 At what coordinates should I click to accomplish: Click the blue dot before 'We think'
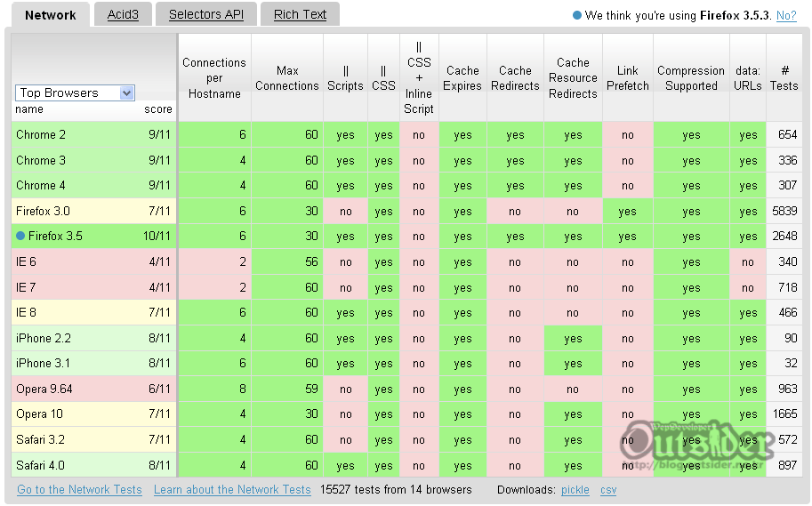point(577,15)
